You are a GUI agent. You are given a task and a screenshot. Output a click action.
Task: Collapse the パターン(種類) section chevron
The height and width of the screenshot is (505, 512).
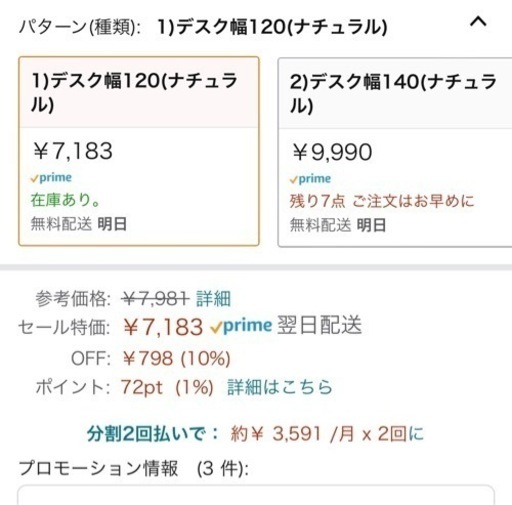(x=478, y=22)
